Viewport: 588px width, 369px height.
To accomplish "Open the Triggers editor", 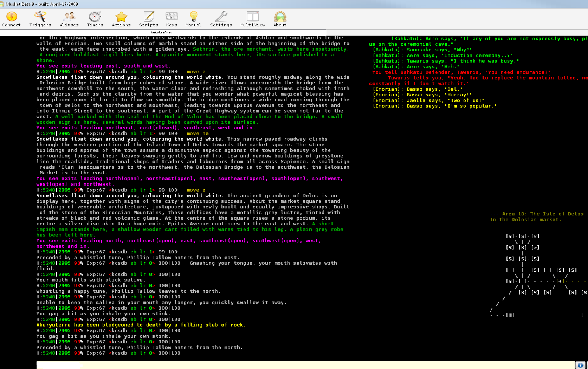I will tap(40, 19).
